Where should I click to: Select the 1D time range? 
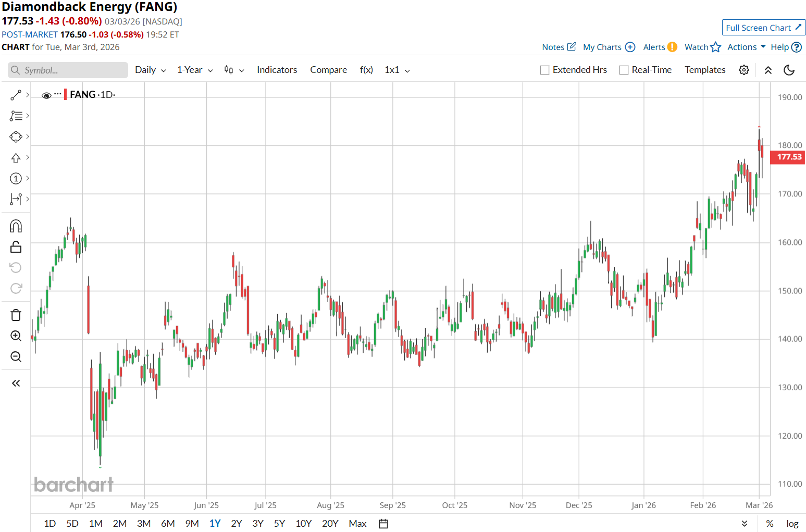tap(50, 523)
